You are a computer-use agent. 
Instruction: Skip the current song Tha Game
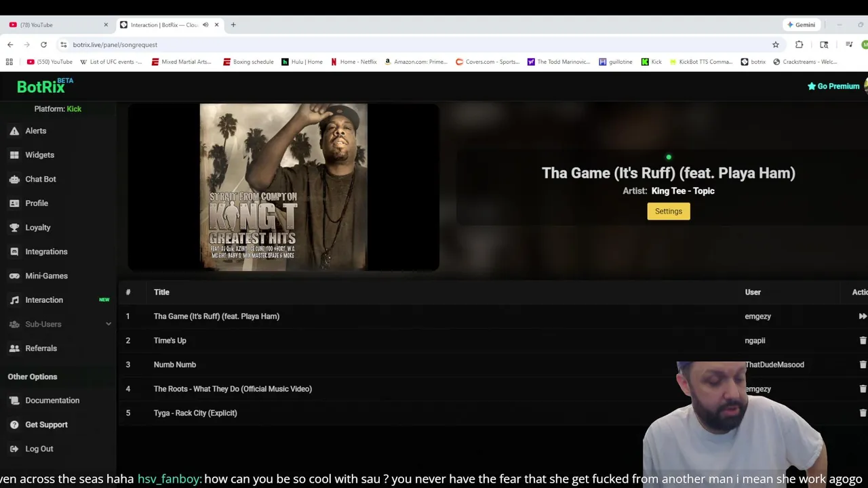863,317
